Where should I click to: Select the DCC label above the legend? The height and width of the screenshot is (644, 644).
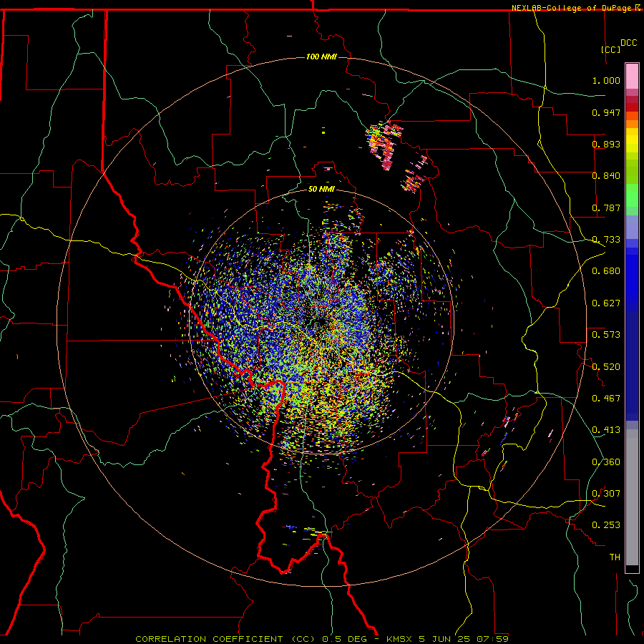(628, 43)
